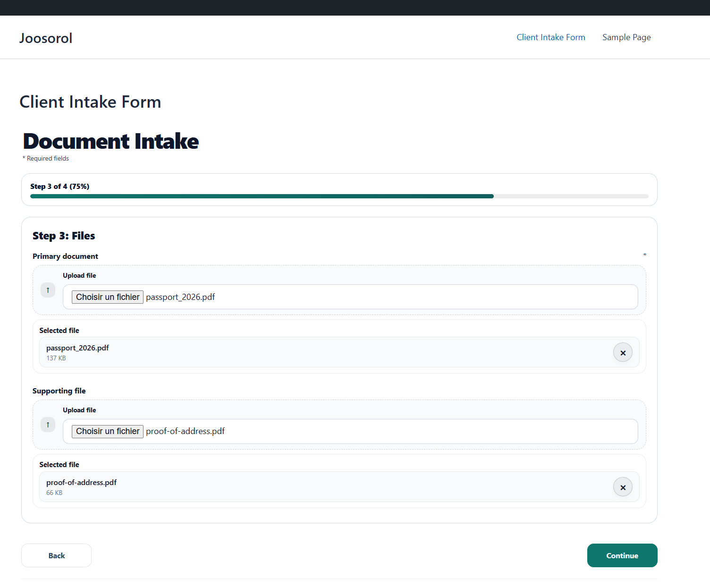Click the upload arrow icon under Supporting file
710x588 pixels.
click(x=48, y=425)
